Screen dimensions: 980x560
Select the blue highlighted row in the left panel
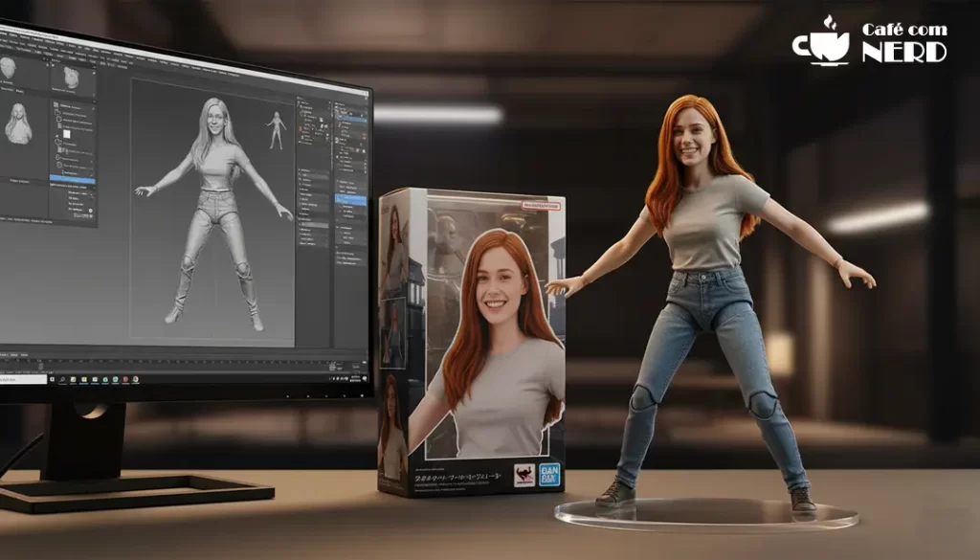click(x=72, y=180)
